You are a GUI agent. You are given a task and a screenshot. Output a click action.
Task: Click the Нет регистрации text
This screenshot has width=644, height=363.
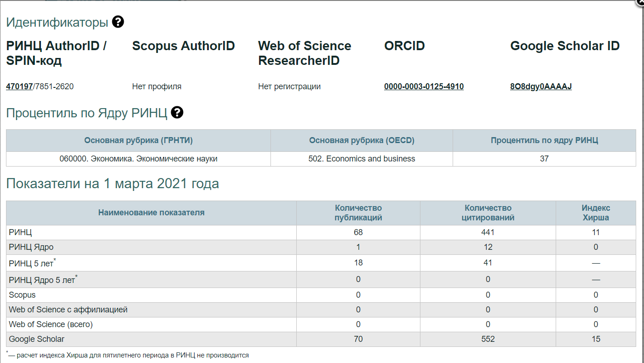tap(289, 86)
